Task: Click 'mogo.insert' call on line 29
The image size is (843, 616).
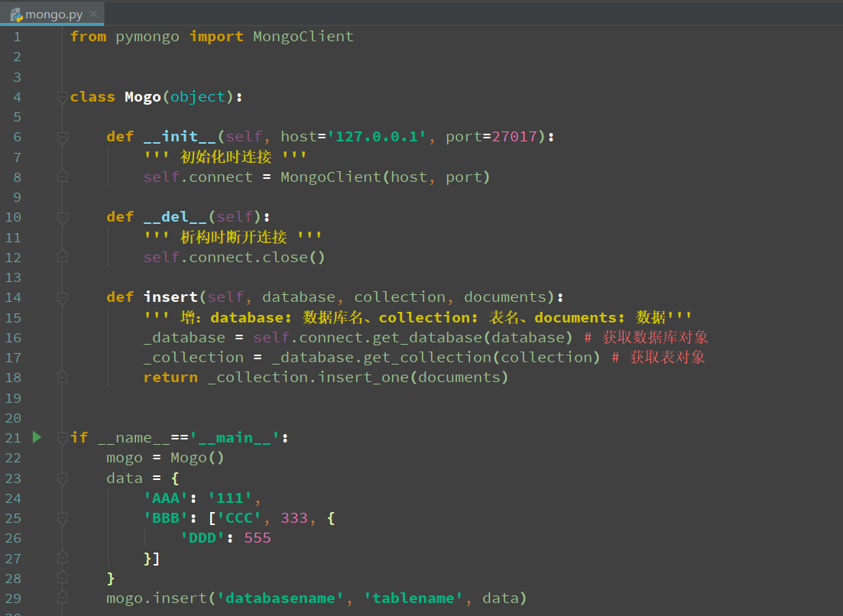Action: (157, 598)
